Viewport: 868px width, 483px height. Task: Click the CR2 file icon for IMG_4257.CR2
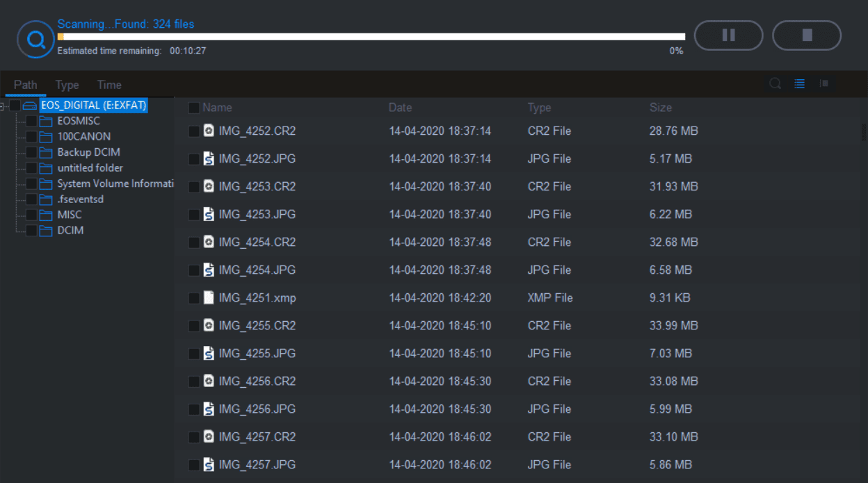coord(209,436)
